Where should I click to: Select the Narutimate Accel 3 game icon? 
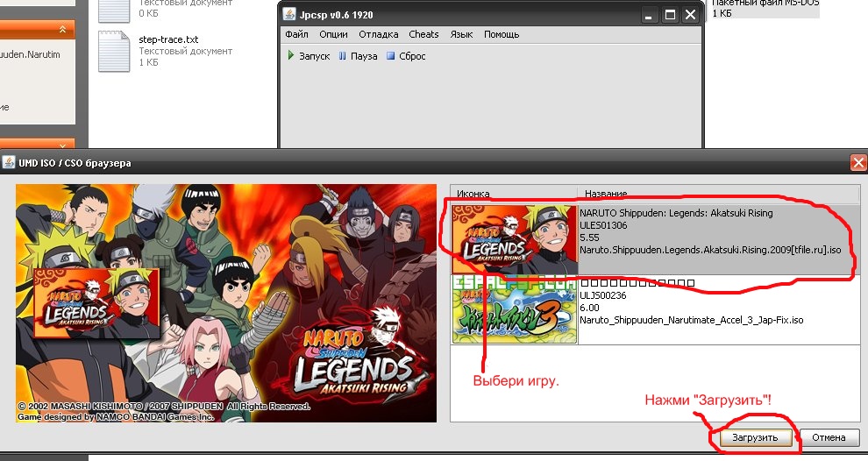coord(515,309)
